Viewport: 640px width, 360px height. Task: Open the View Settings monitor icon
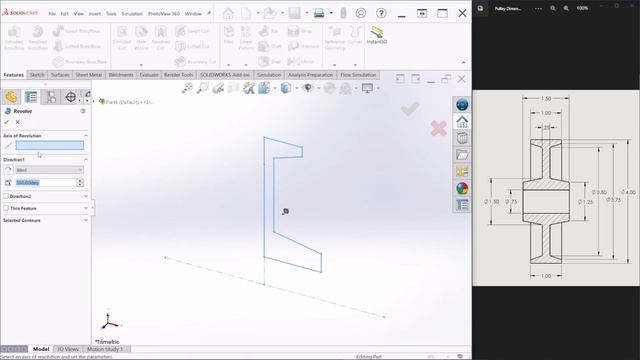[367, 88]
